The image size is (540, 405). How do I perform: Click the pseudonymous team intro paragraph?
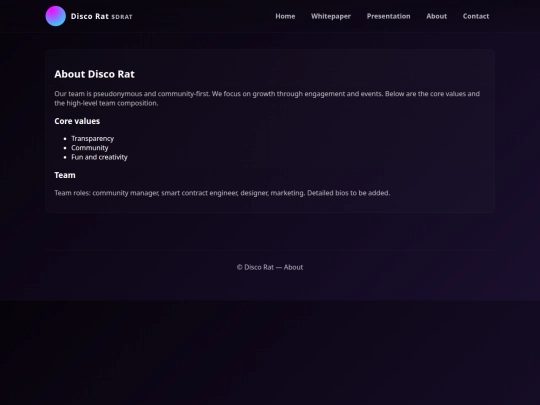click(x=267, y=98)
